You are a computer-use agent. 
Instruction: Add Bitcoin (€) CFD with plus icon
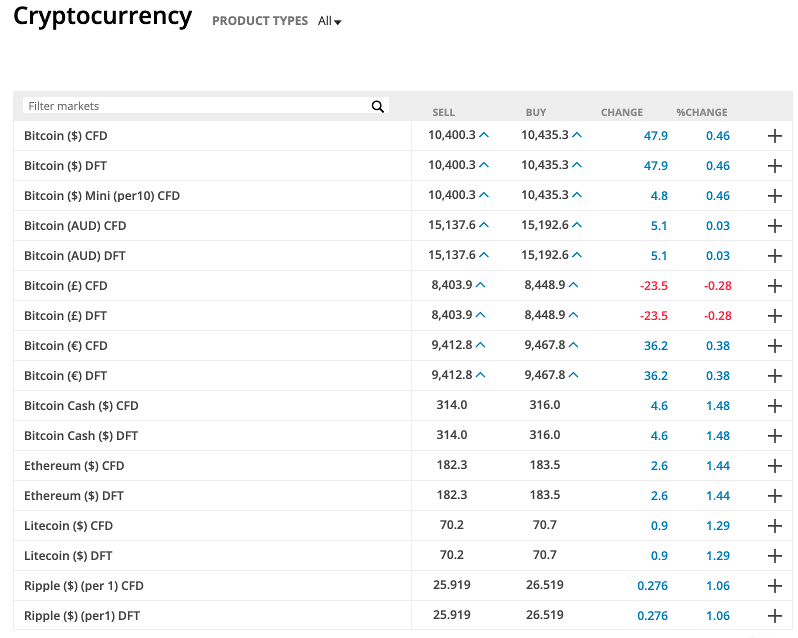pyautogui.click(x=775, y=346)
